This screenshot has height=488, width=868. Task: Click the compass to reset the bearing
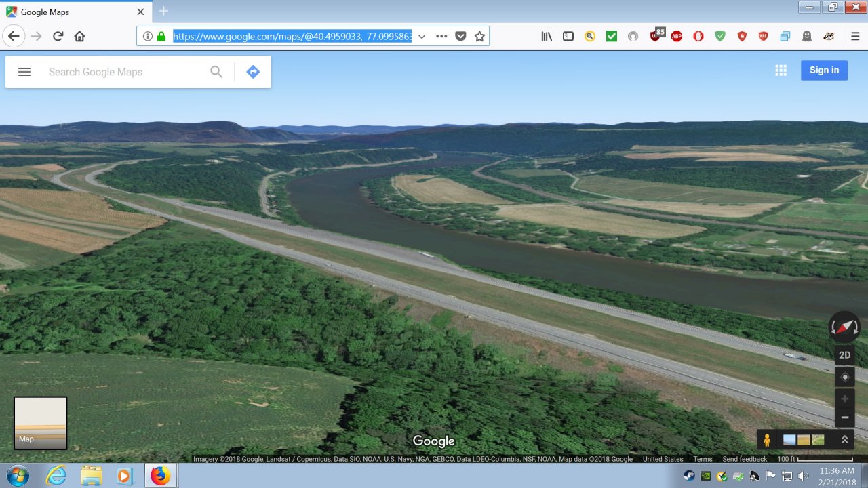(x=844, y=327)
